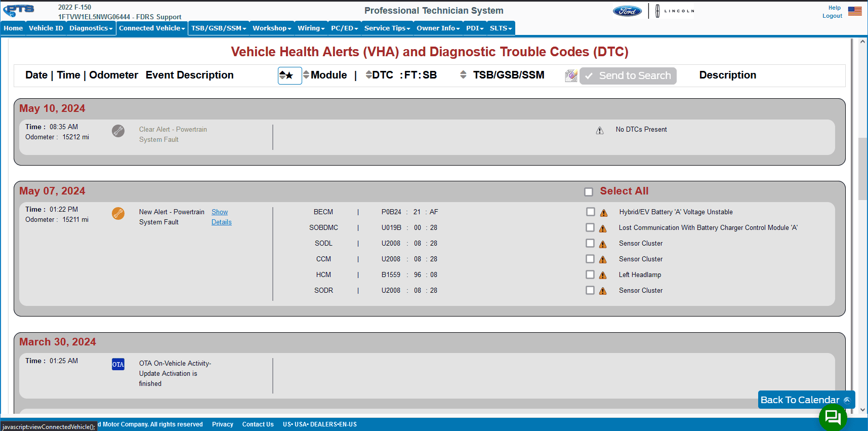
Task: Click the PTS logo icon
Action: click(20, 10)
